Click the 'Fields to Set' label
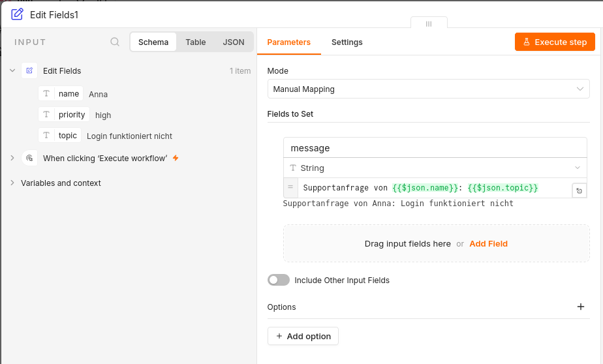The image size is (603, 364). tap(290, 114)
